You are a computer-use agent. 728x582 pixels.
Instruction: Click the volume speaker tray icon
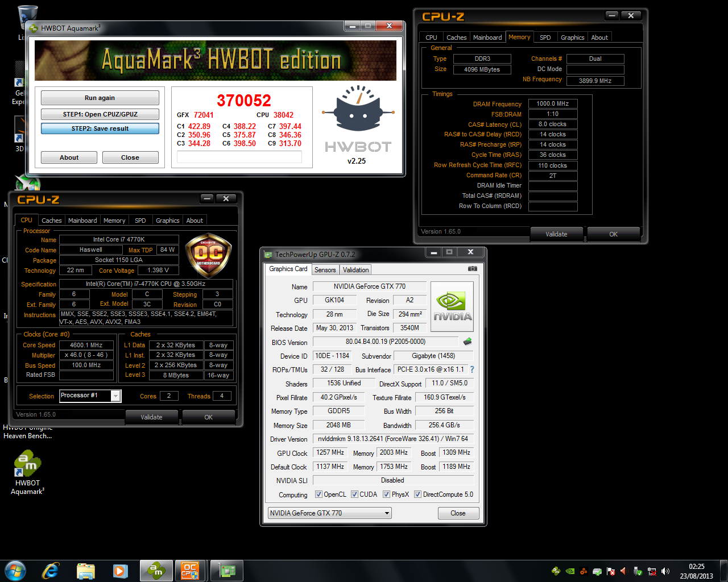click(665, 571)
